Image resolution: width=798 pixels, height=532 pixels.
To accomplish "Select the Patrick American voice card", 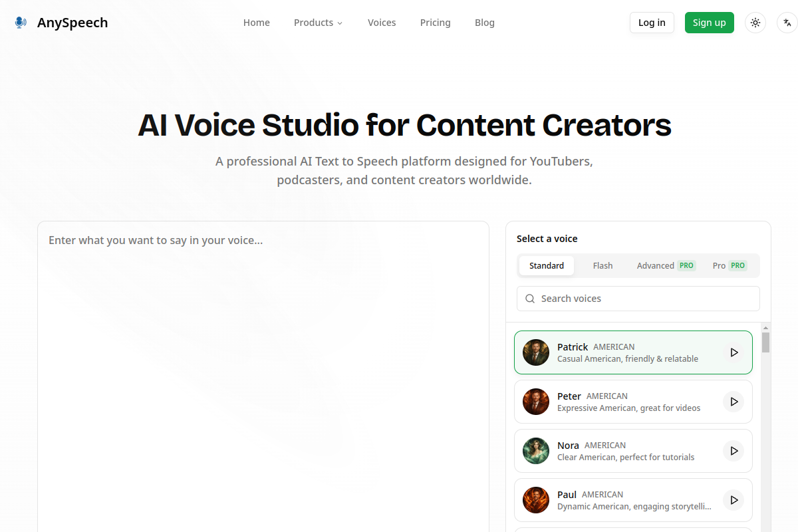I will coord(633,352).
